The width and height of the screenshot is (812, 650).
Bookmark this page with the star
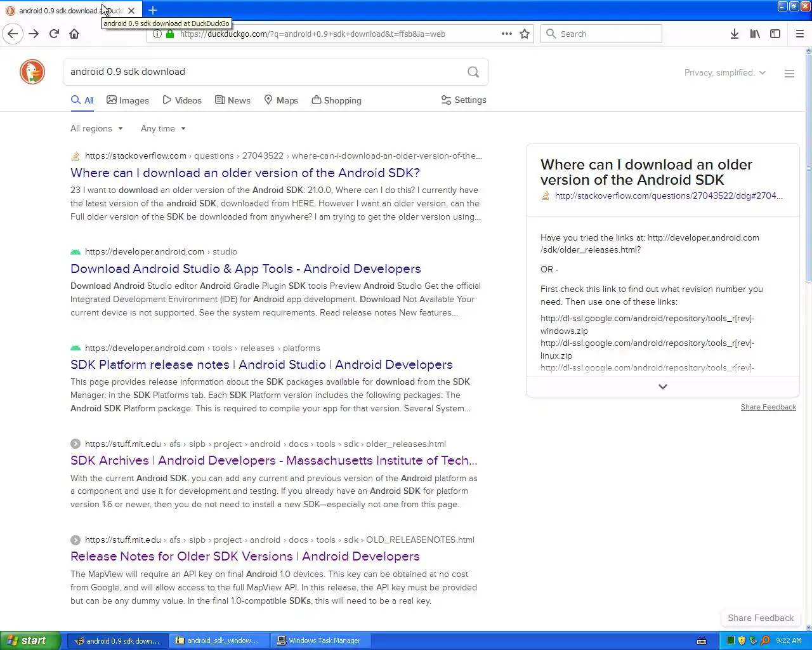pos(525,34)
